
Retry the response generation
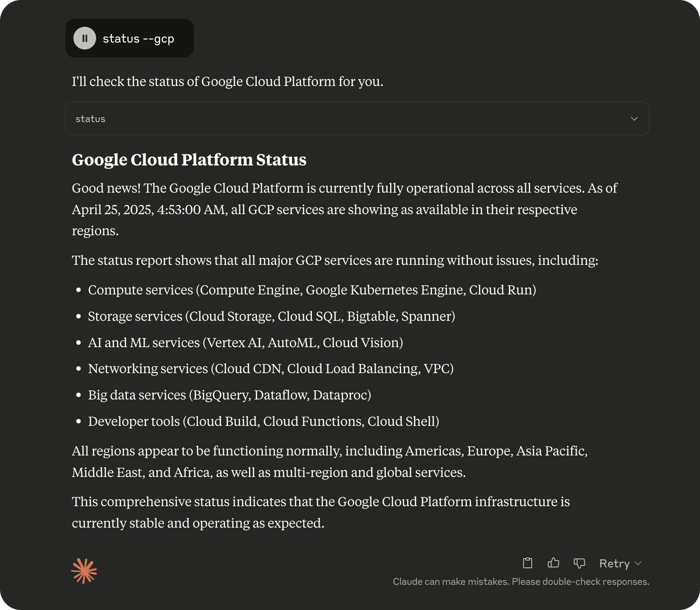click(x=614, y=563)
